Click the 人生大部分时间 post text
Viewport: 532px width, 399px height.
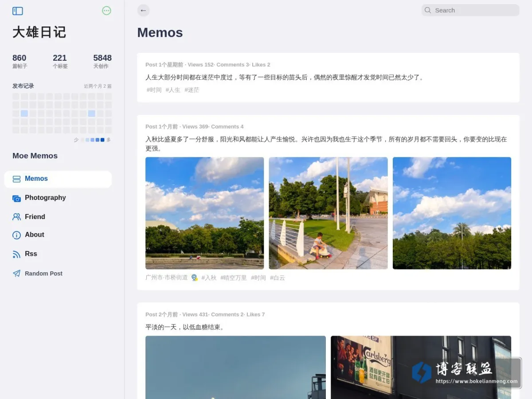click(x=285, y=77)
